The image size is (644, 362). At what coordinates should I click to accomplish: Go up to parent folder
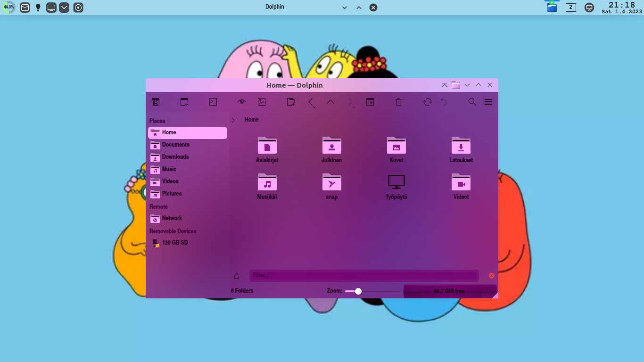point(330,102)
